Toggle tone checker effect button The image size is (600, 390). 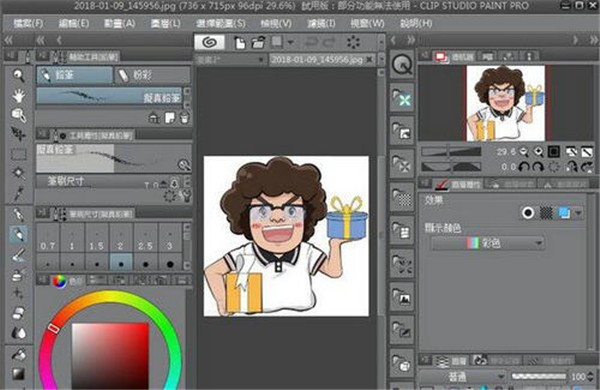tap(546, 212)
